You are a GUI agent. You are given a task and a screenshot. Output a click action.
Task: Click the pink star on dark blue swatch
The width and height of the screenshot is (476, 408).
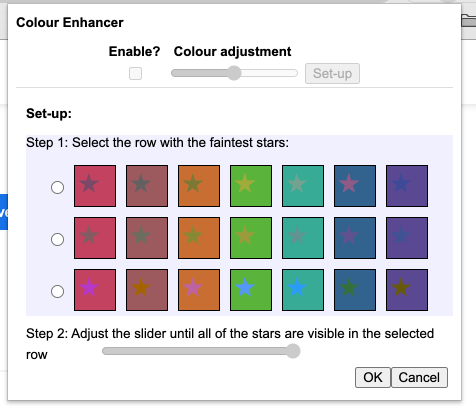(349, 184)
